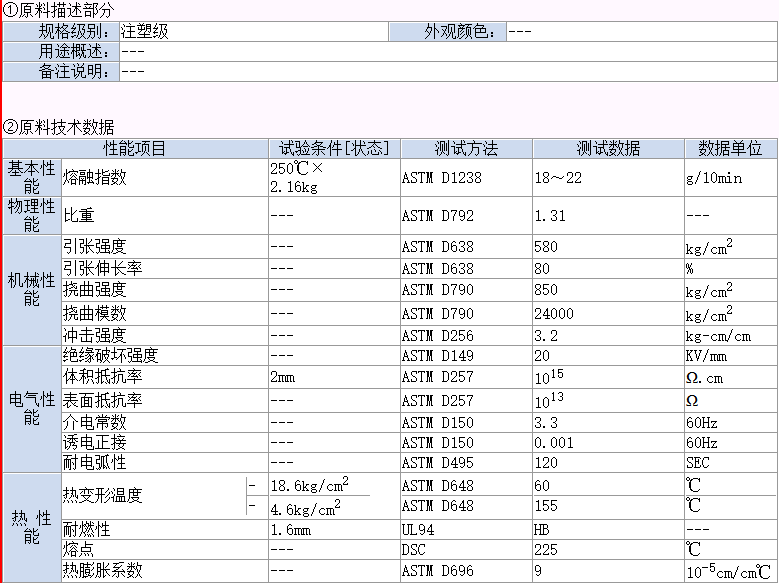Image resolution: width=779 pixels, height=583 pixels.
Task: Select the 熔融指数 row label
Action: [x=95, y=177]
